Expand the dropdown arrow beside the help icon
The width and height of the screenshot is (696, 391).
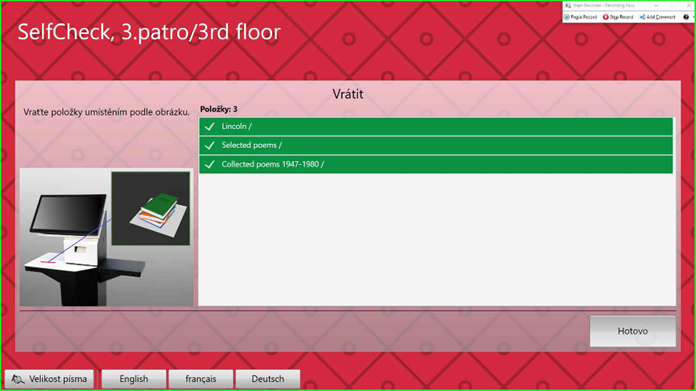693,17
